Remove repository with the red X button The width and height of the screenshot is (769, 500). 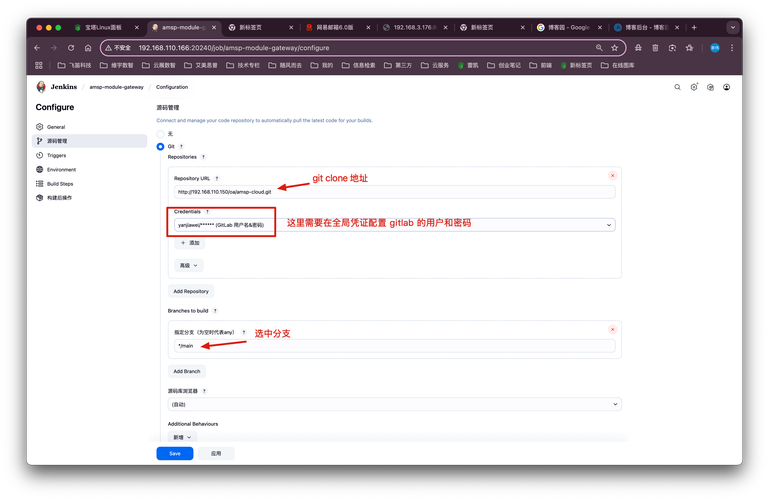[612, 175]
